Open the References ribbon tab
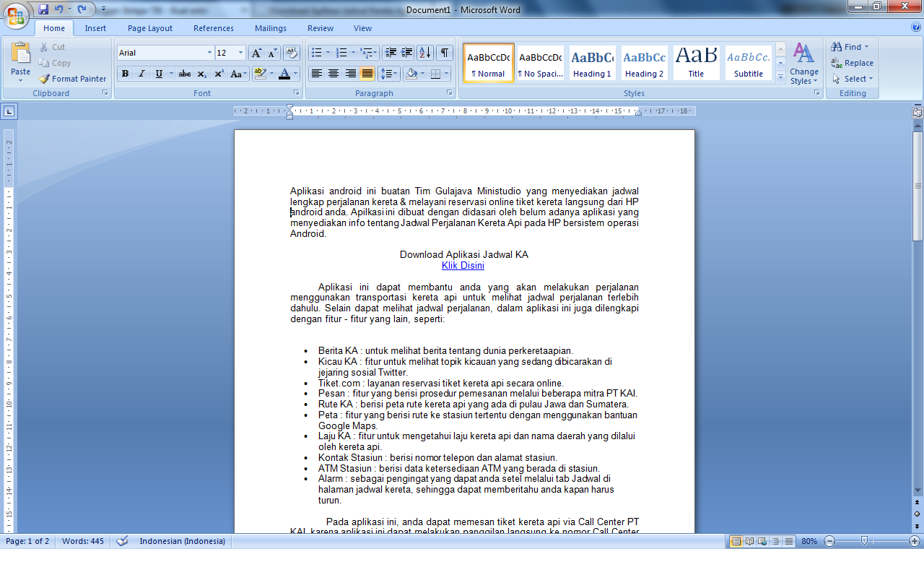 click(213, 28)
